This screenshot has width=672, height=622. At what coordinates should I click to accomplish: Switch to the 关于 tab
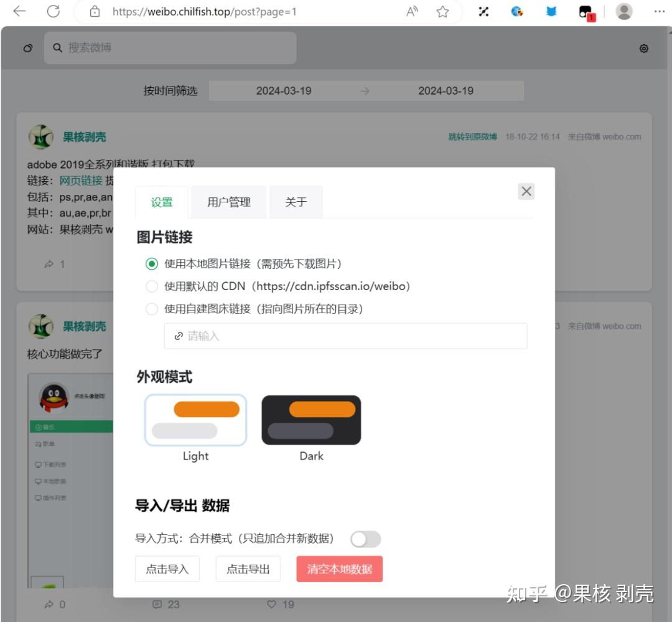[x=296, y=202]
